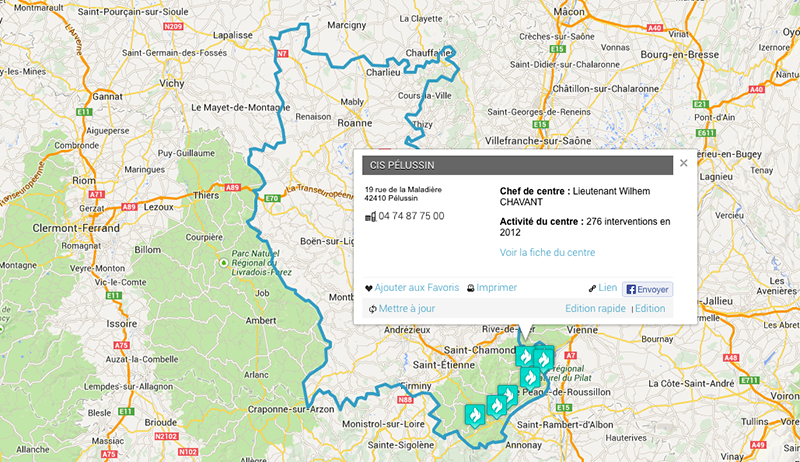Click the refresh icon beside Mettre à jour
This screenshot has height=462, width=800.
click(x=372, y=309)
